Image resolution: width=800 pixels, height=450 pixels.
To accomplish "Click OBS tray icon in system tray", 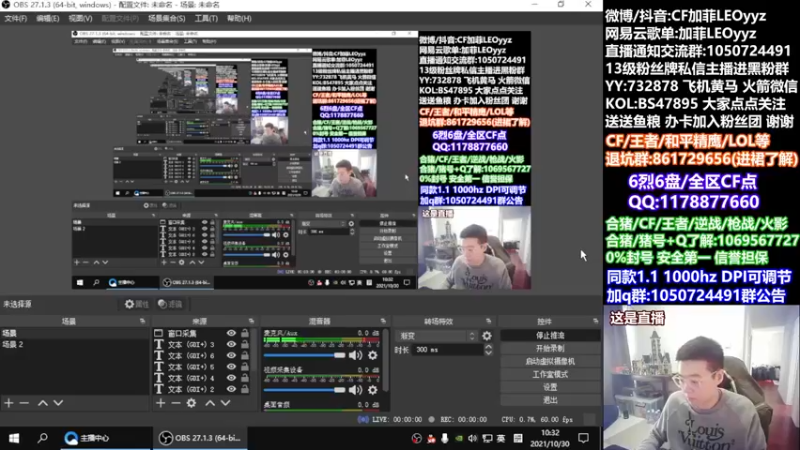I will click(417, 438).
